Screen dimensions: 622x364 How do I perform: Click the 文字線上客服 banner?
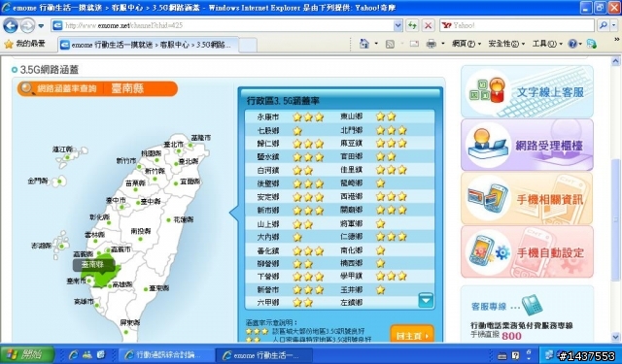[527, 91]
